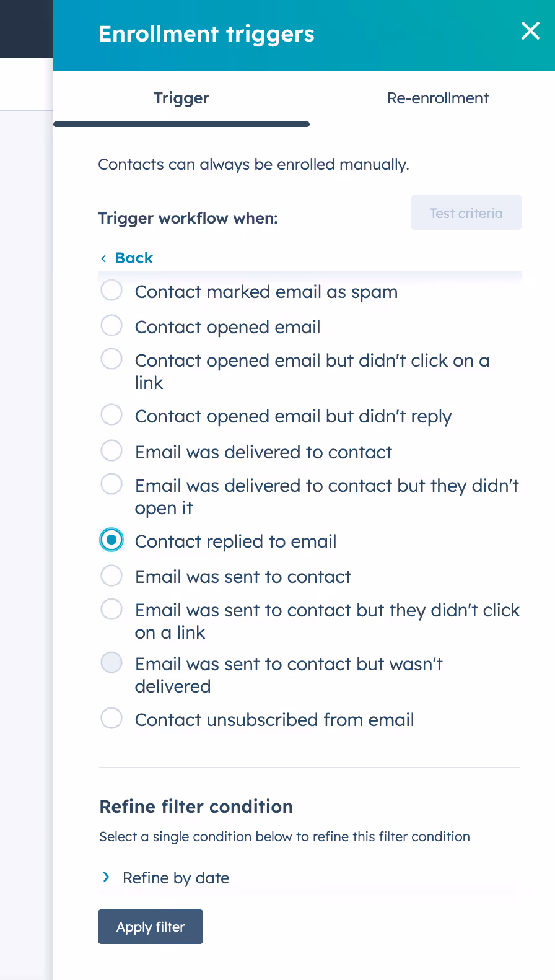Click the Test criteria button
Viewport: 555px width, 980px height.
pyautogui.click(x=466, y=213)
